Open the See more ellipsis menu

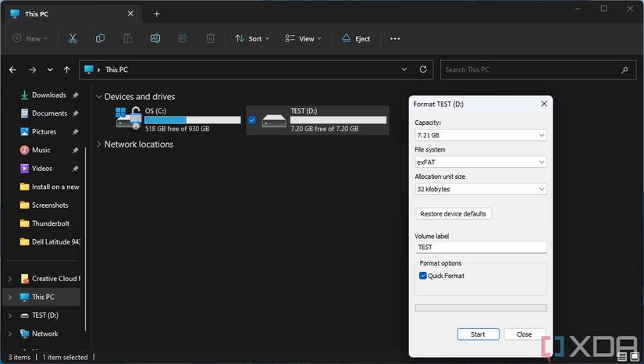tap(395, 38)
